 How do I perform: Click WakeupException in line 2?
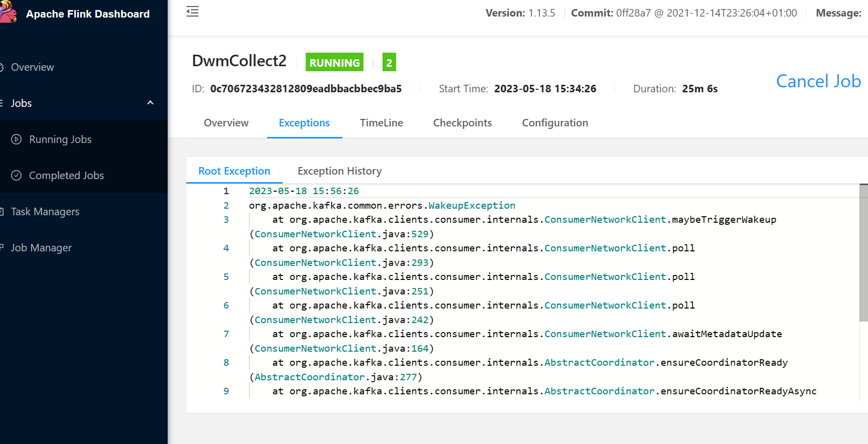click(472, 206)
